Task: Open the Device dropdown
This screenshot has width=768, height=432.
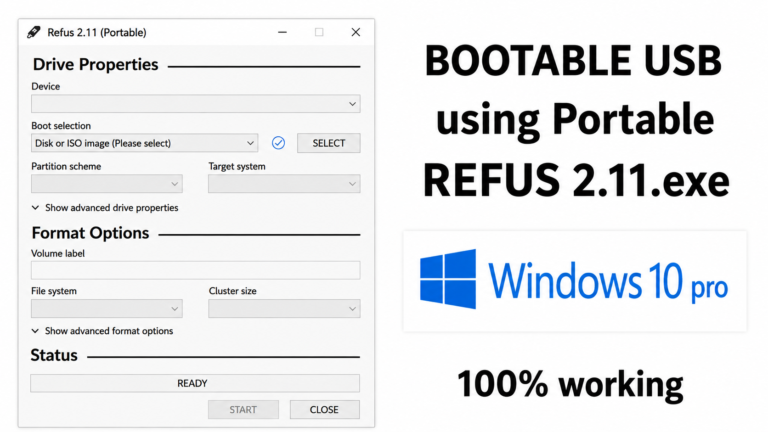Action: [195, 104]
